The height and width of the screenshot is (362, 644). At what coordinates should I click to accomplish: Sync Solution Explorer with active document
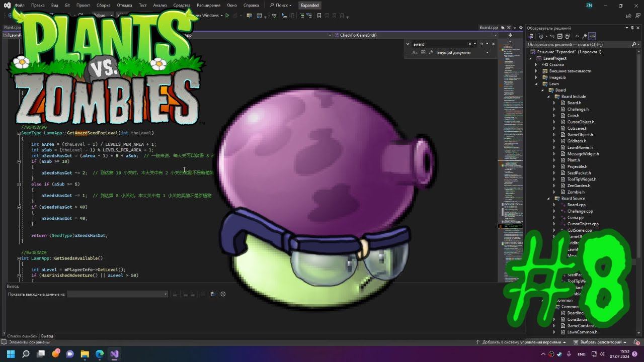point(551,36)
